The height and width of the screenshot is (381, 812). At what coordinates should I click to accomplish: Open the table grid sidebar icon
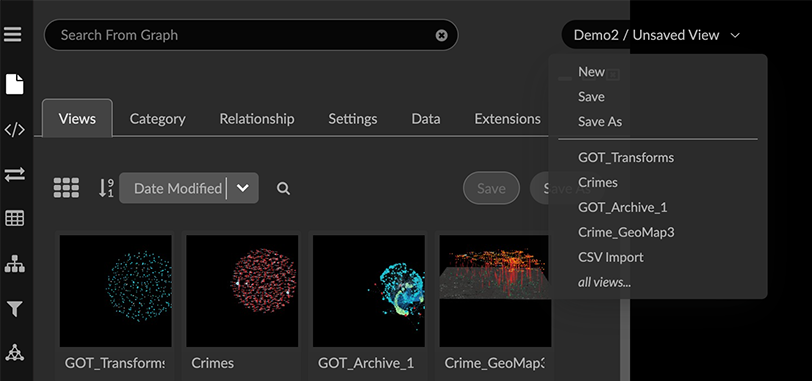(14, 218)
